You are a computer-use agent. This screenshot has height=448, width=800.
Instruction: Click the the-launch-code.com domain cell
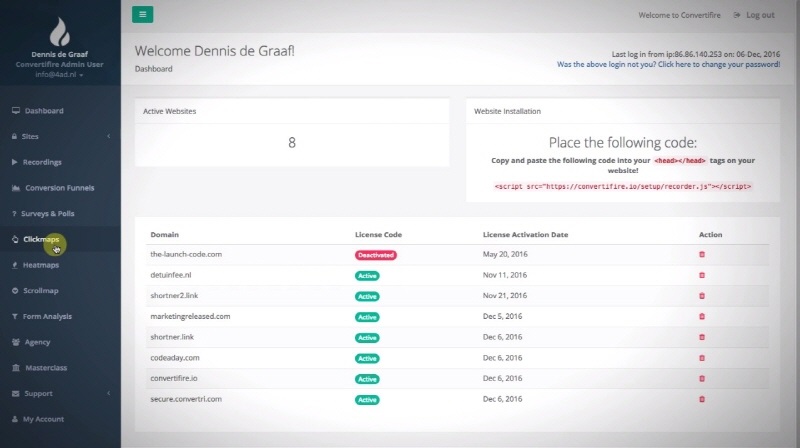click(186, 254)
